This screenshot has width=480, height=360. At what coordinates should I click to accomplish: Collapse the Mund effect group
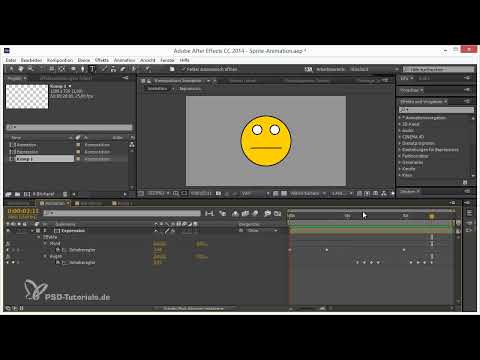(x=45, y=244)
